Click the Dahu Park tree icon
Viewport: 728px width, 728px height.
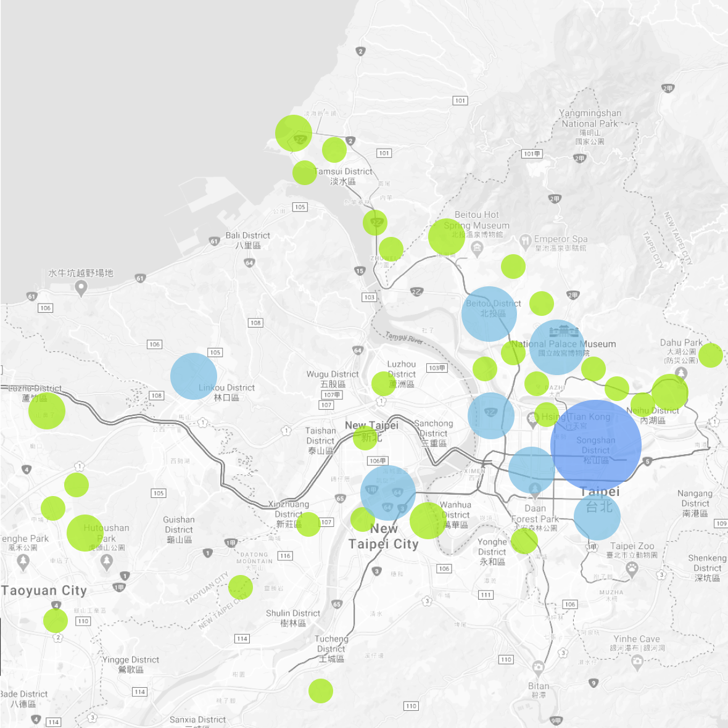tap(680, 373)
